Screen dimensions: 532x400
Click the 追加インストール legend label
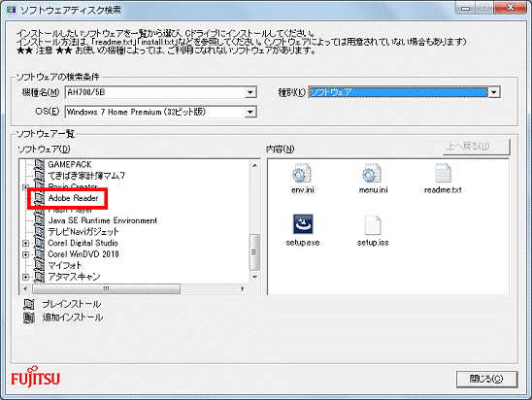pyautogui.click(x=73, y=317)
